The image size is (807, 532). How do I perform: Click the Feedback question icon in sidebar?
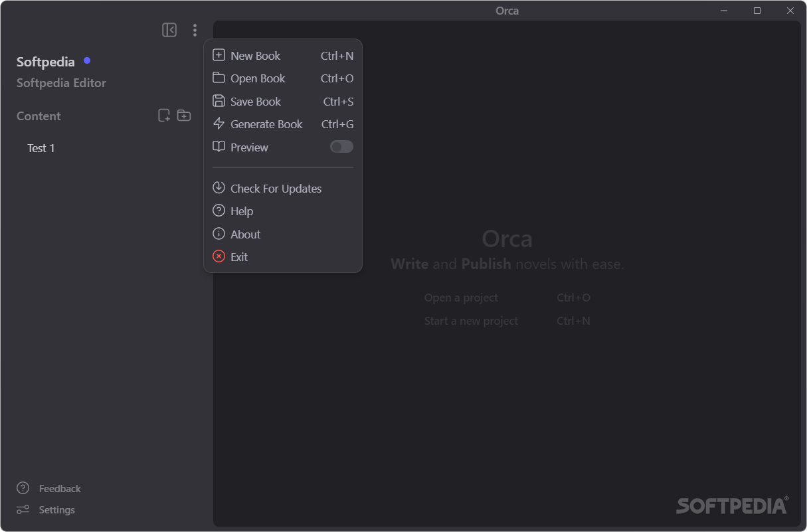(x=23, y=488)
